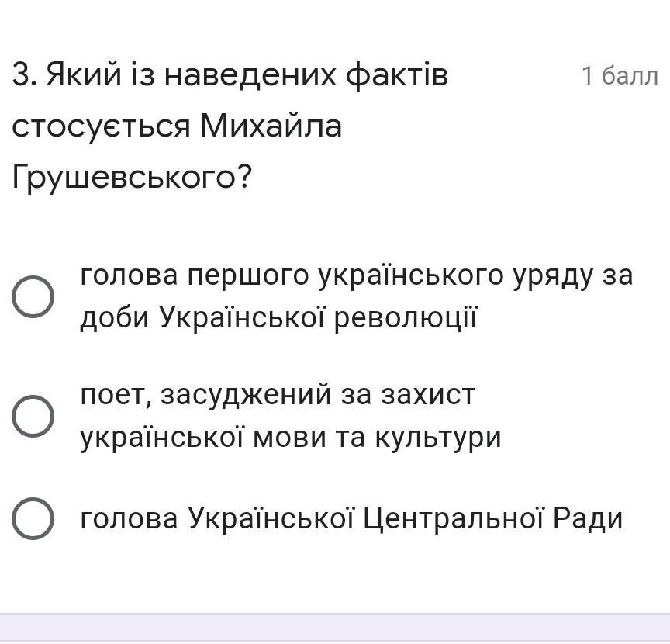670x644 pixels.
Task: Click the question number '3.'
Action: tap(24, 76)
